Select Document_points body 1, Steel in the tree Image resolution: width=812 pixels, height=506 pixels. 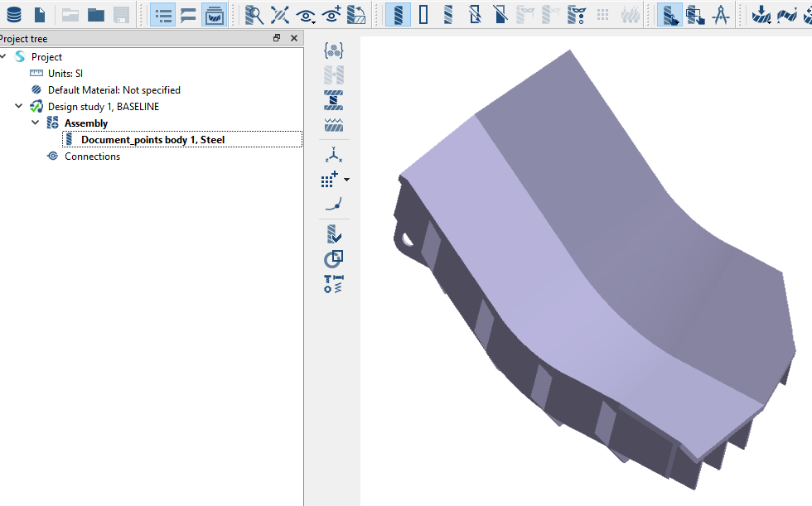152,140
